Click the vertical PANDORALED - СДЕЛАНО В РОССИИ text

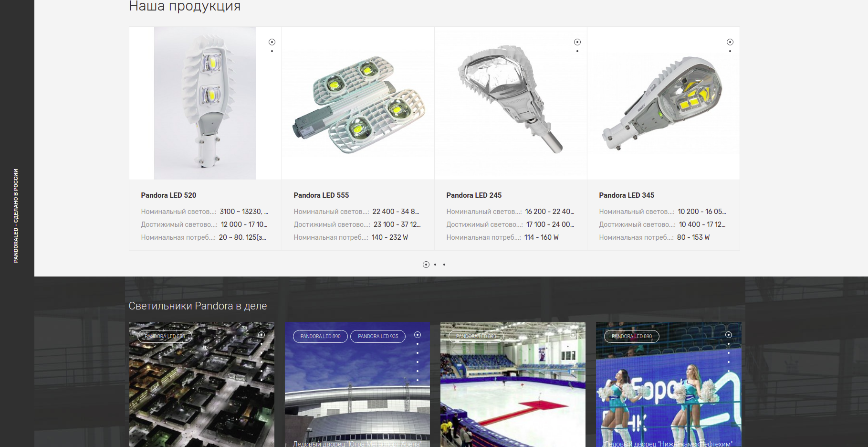(x=16, y=215)
